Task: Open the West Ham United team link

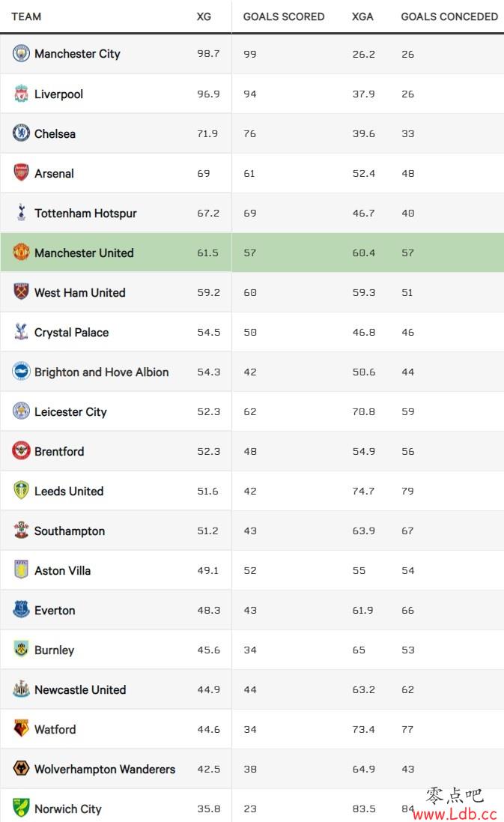Action: tap(79, 292)
